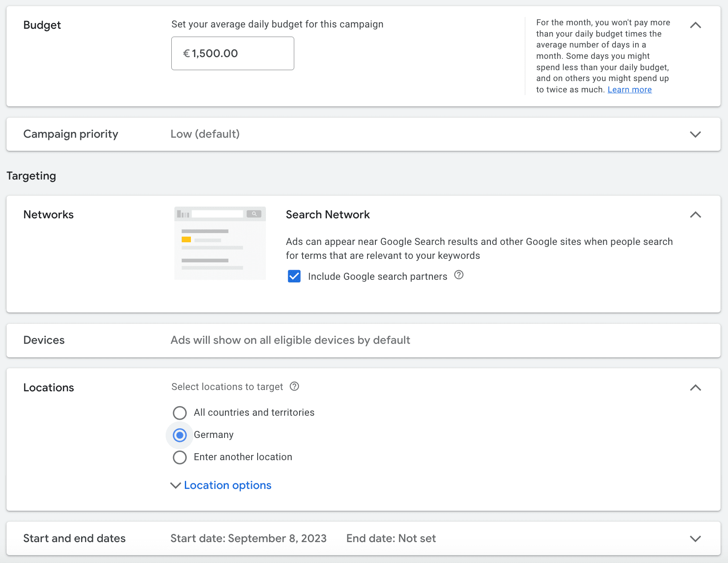Image resolution: width=728 pixels, height=563 pixels.
Task: Select Enter another location option
Action: click(x=180, y=457)
